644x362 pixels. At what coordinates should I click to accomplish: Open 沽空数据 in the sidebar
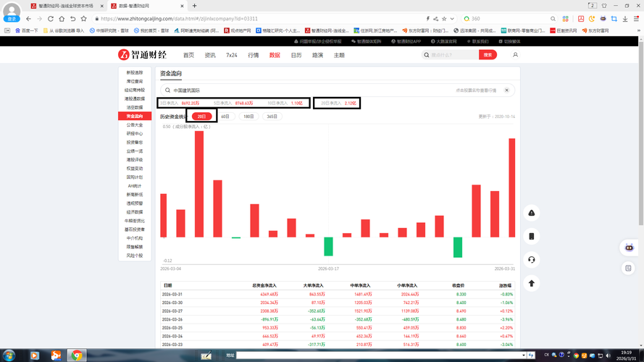point(135,107)
